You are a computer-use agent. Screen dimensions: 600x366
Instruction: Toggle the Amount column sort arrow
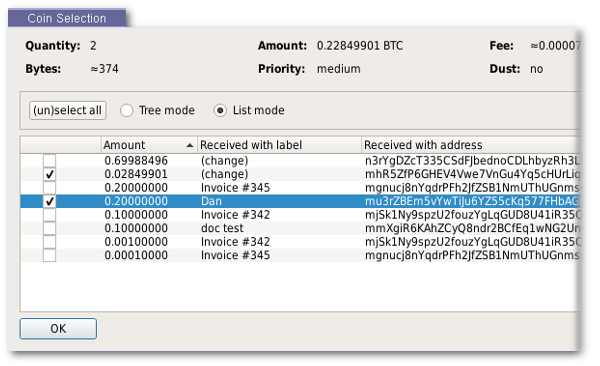[189, 145]
